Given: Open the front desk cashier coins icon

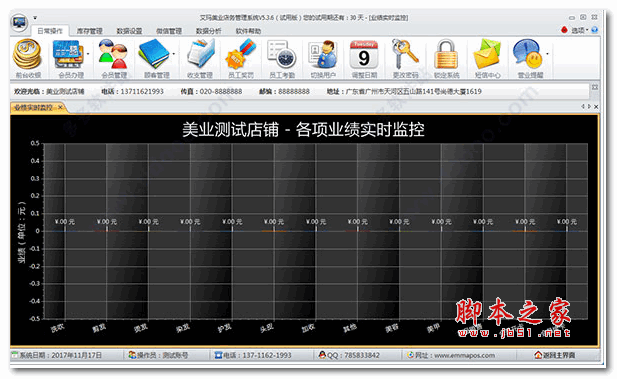Looking at the screenshot, I should 28,54.
